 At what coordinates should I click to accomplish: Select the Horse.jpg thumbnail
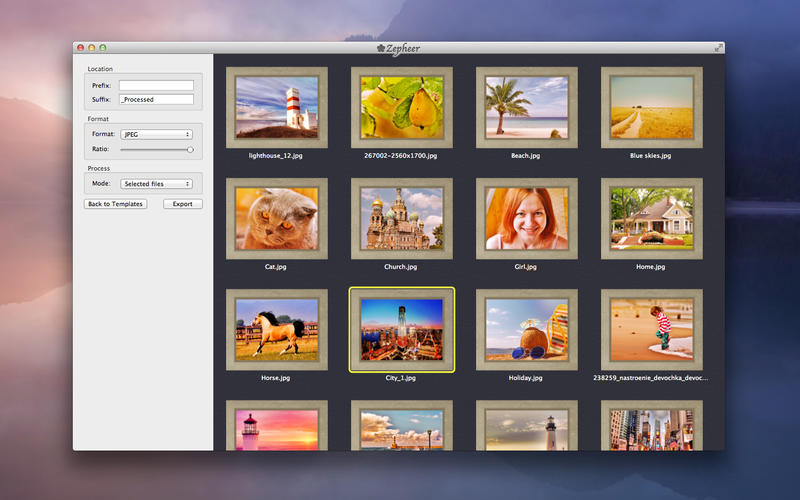[277, 330]
